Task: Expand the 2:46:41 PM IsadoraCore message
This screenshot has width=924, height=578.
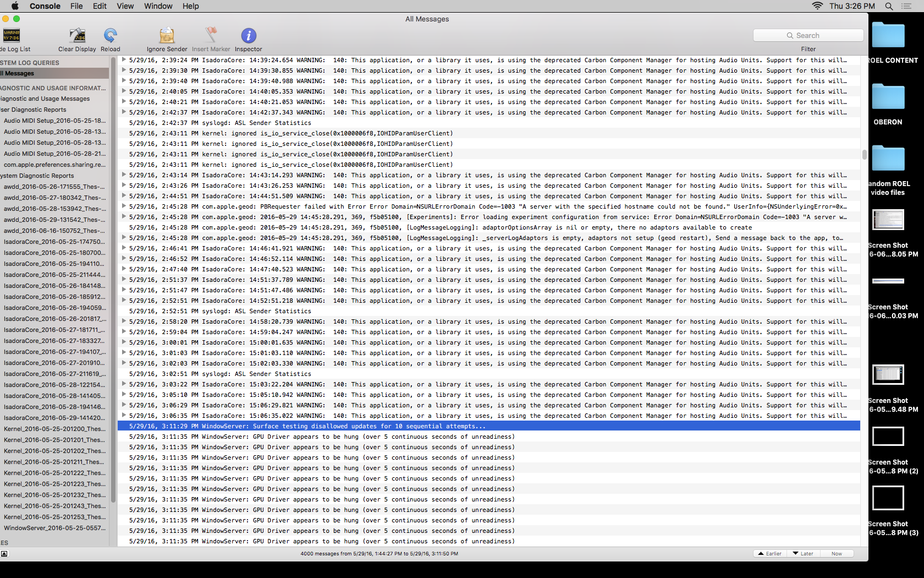Action: click(124, 248)
